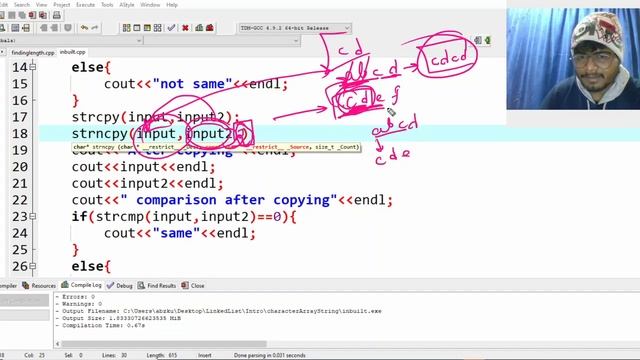Viewport: 640px width, 360px height.
Task: Open the TDM-GCC 4.9.2 compiler set dropdown
Action: click(x=295, y=28)
